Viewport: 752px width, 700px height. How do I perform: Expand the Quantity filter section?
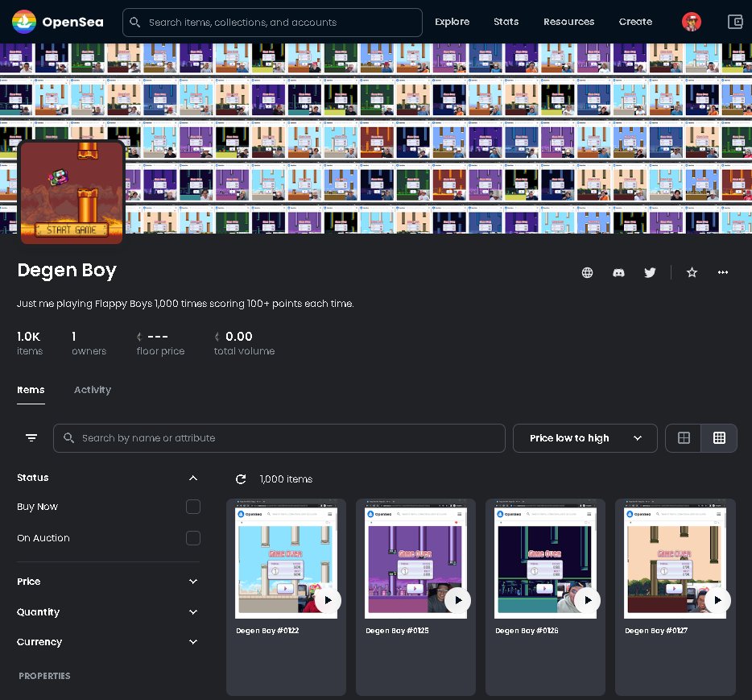192,611
